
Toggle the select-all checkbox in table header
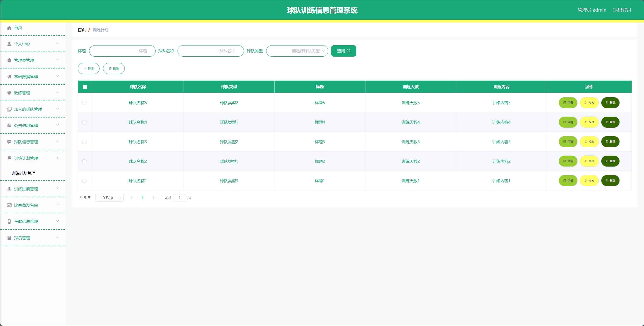(85, 87)
